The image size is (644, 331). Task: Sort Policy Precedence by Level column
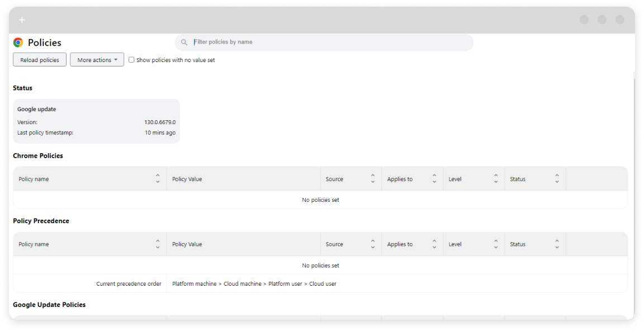(496, 244)
